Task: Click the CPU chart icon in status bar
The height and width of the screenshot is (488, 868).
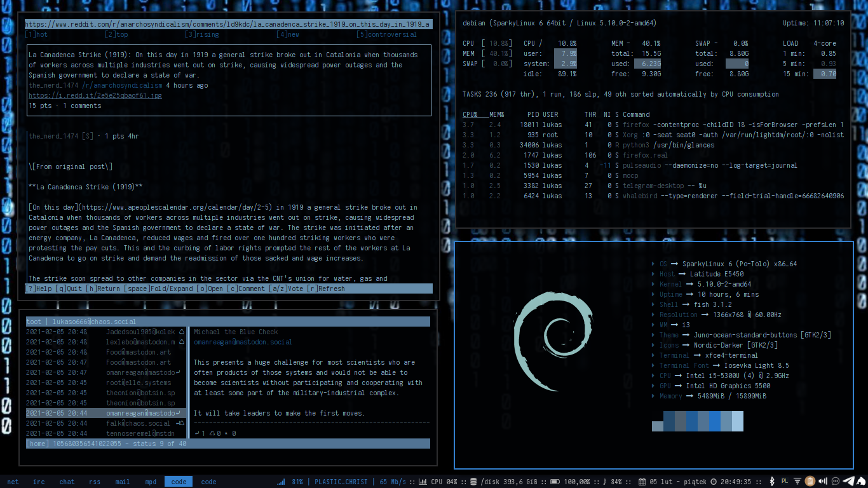Action: click(423, 482)
